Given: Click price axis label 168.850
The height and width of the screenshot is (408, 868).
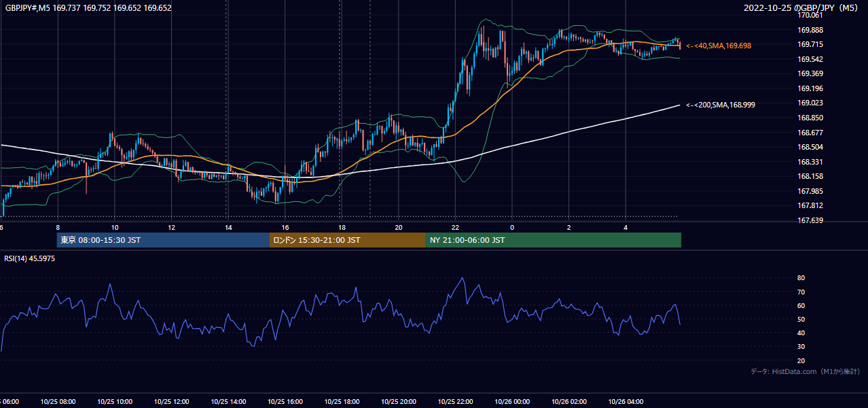Looking at the screenshot, I should tap(810, 118).
